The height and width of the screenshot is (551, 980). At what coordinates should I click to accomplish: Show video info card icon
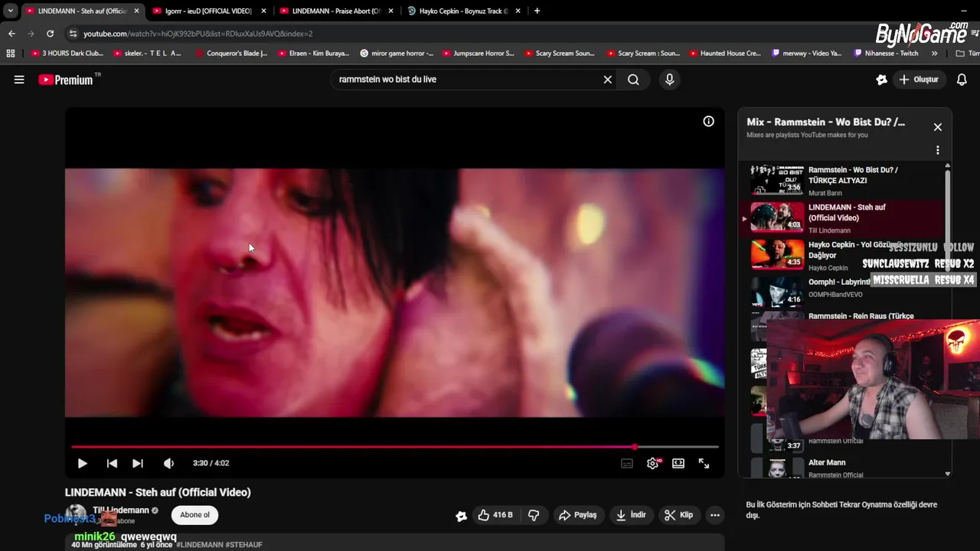tap(709, 121)
